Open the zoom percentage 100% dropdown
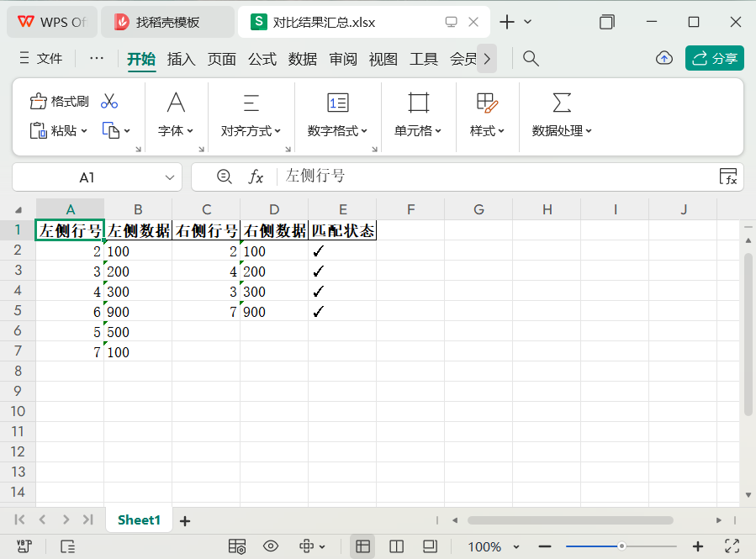The width and height of the screenshot is (756, 559). point(516,547)
